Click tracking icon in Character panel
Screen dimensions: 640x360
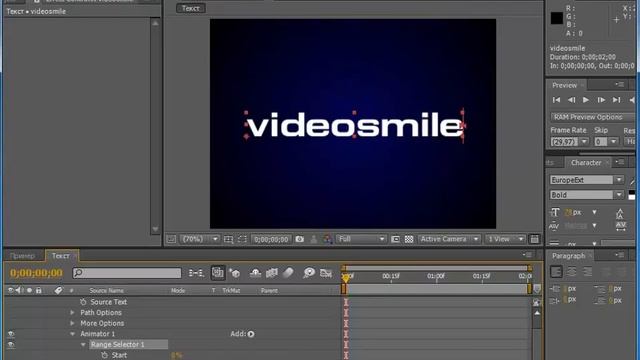[621, 226]
